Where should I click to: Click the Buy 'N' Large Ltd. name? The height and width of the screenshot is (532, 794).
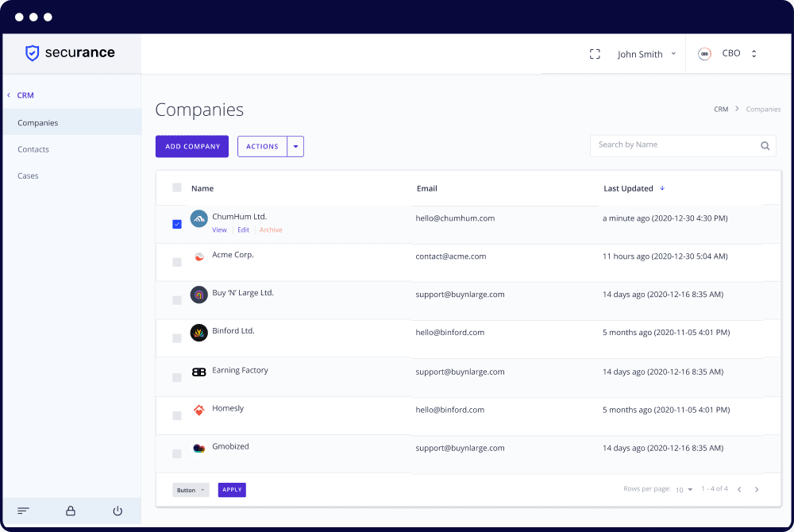pyautogui.click(x=243, y=292)
